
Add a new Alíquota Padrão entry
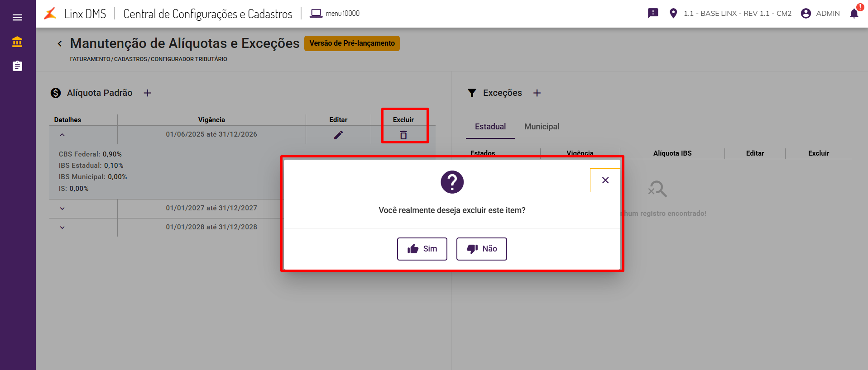click(147, 93)
